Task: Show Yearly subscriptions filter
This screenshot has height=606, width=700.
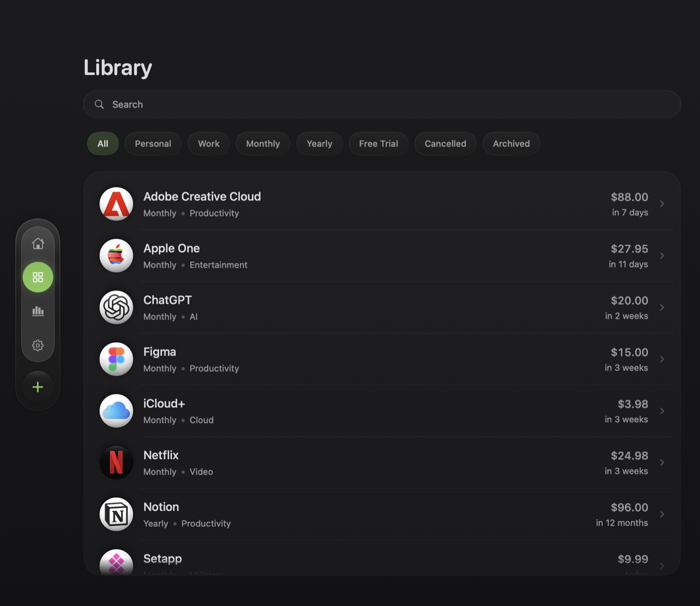Action: [319, 143]
